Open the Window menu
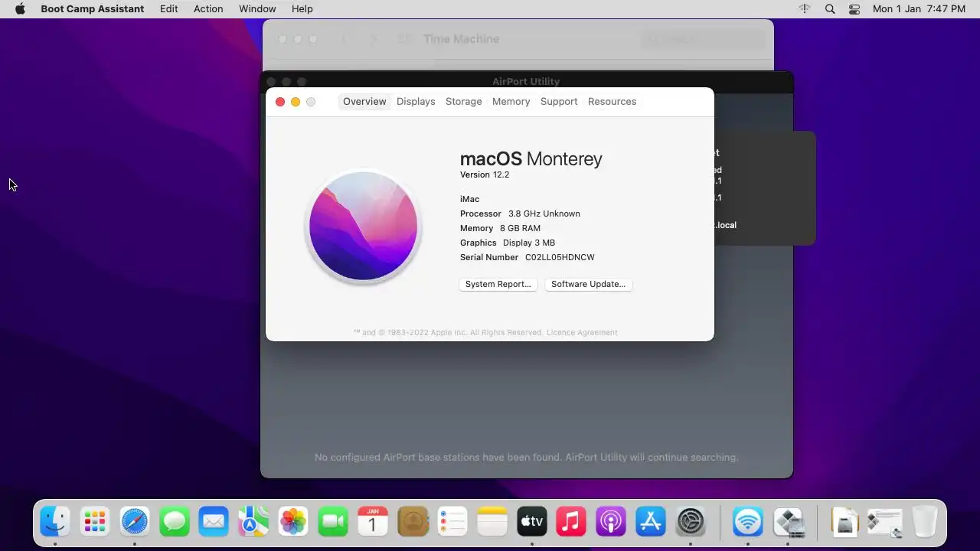 257,8
